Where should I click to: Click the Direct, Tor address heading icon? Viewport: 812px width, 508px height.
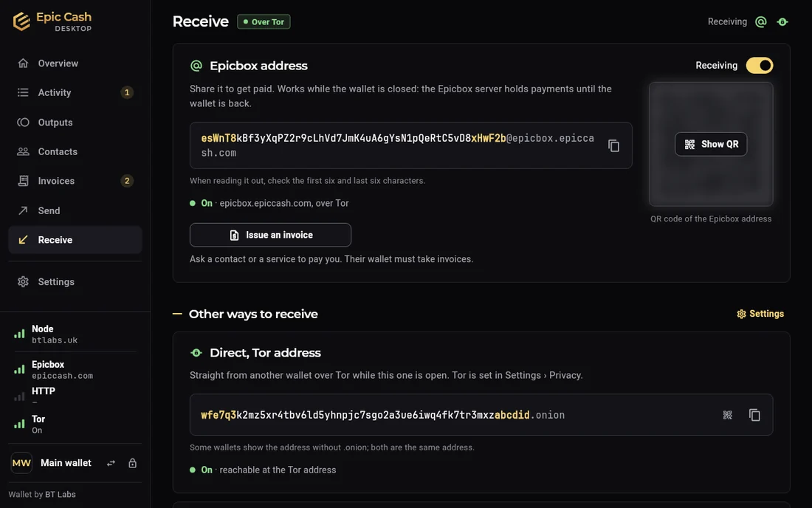(196, 353)
